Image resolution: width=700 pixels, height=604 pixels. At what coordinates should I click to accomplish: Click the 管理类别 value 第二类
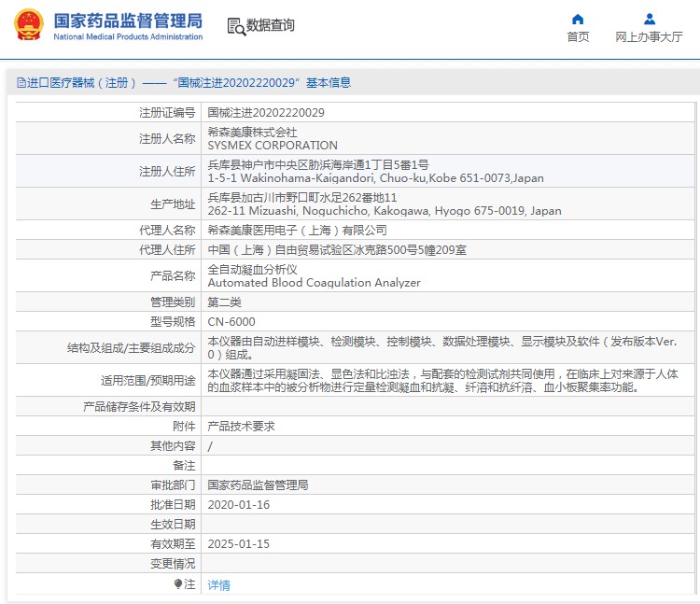[224, 302]
